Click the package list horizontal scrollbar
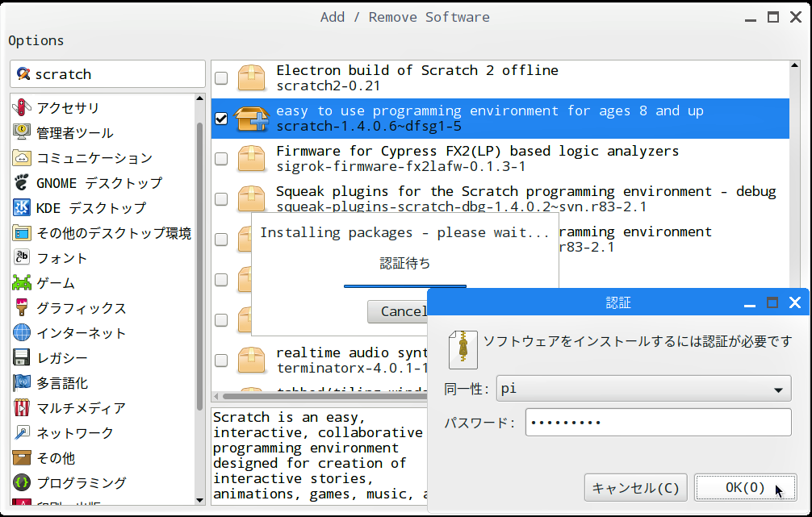 click(x=324, y=396)
